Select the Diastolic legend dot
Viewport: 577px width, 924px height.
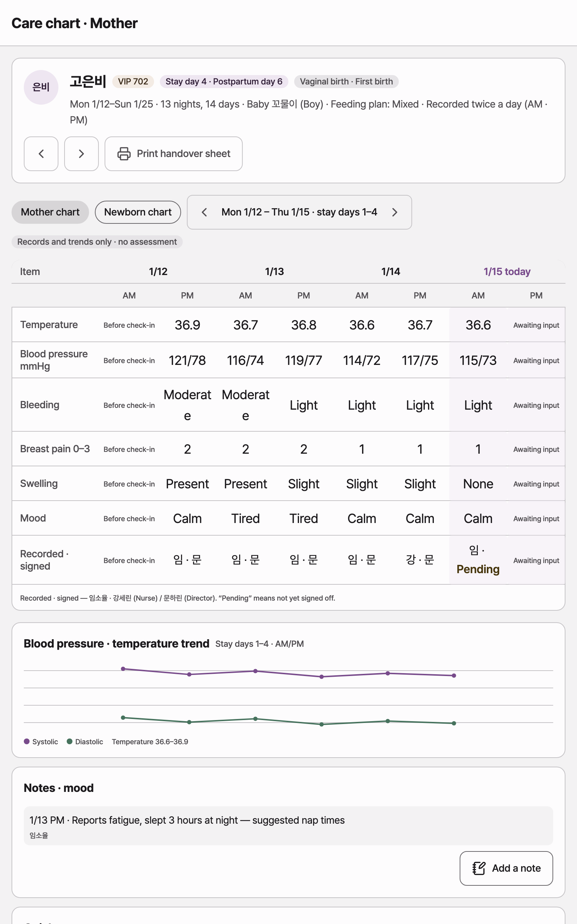tap(70, 741)
